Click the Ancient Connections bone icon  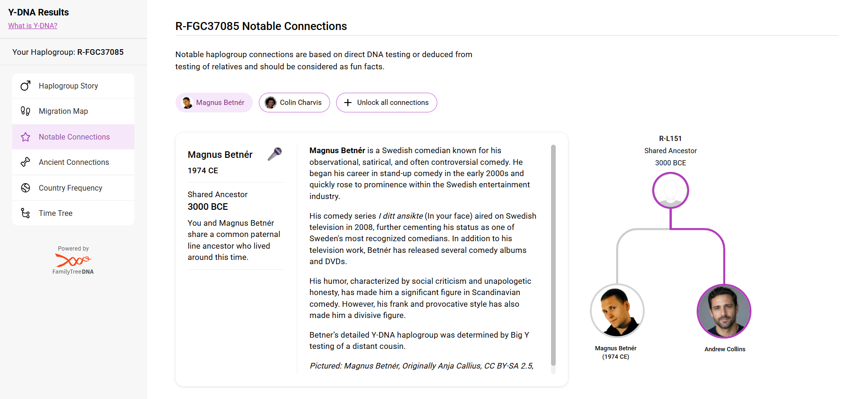click(x=26, y=162)
